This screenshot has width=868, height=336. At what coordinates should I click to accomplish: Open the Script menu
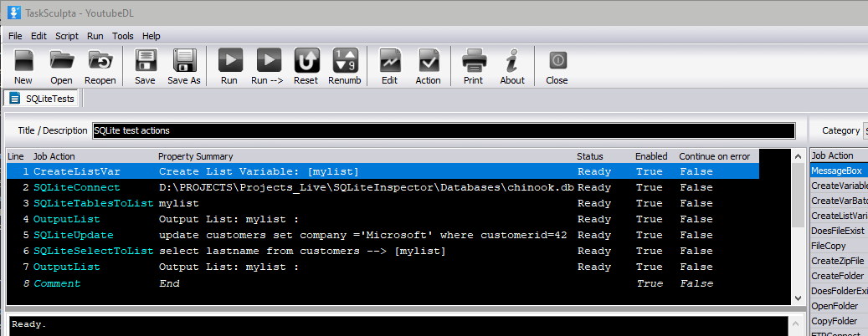67,36
